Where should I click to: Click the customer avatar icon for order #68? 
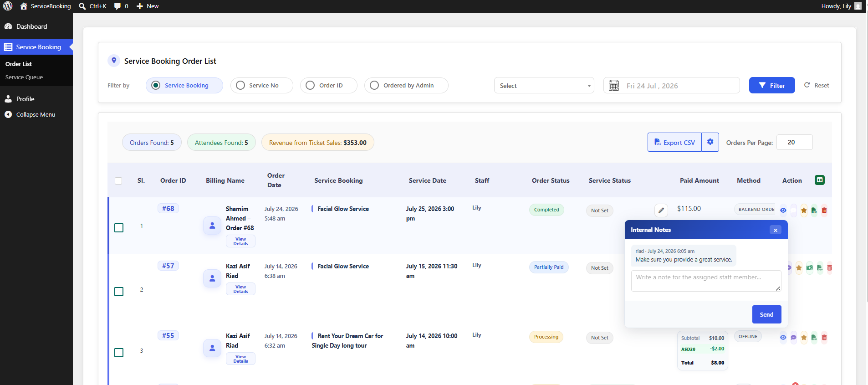(x=212, y=225)
